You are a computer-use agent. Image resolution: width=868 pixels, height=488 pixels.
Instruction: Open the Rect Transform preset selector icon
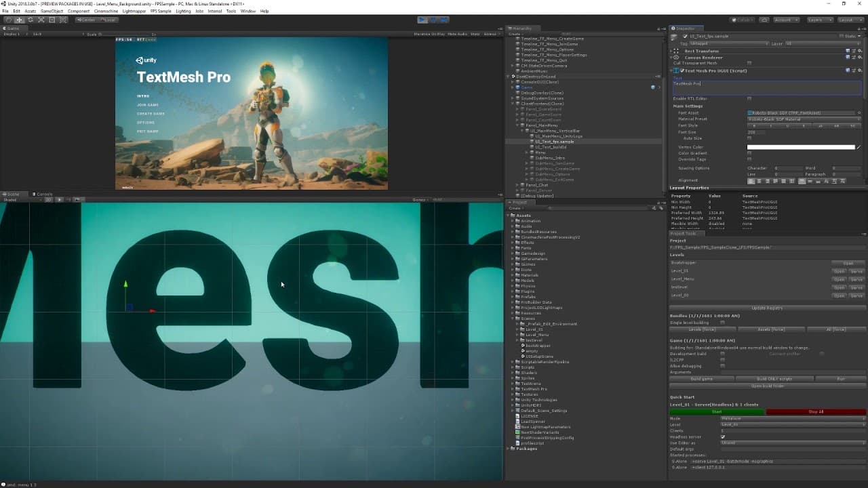854,51
